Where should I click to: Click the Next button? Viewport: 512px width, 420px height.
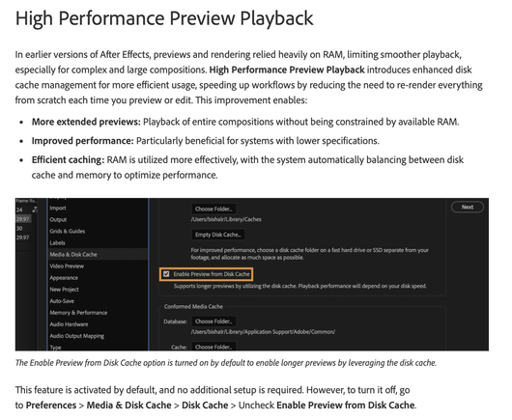click(468, 207)
